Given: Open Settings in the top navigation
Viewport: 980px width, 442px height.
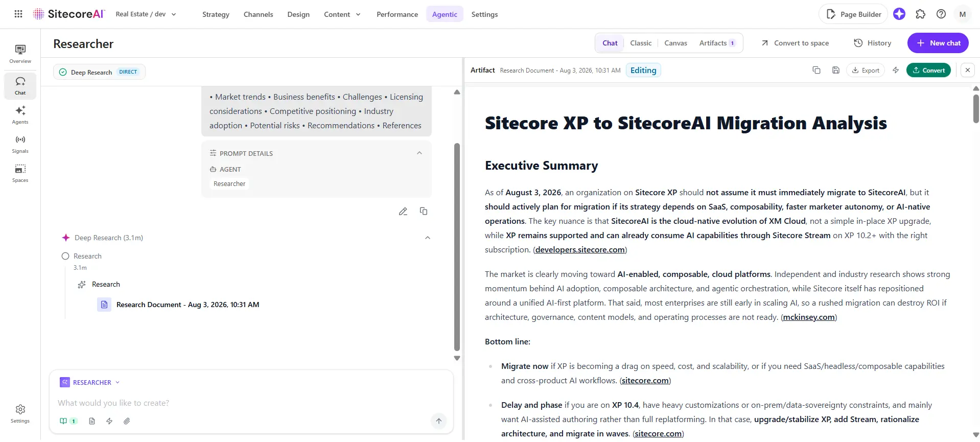Looking at the screenshot, I should tap(484, 14).
